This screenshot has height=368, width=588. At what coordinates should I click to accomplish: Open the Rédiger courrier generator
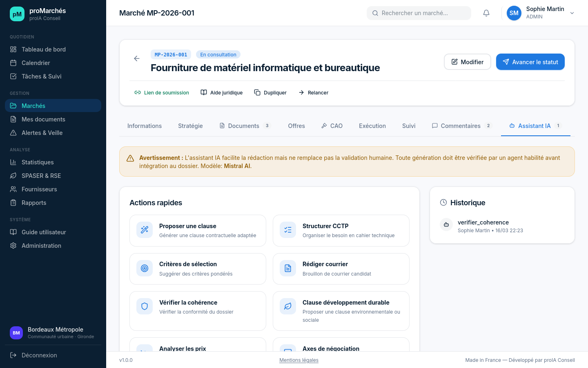pos(341,269)
